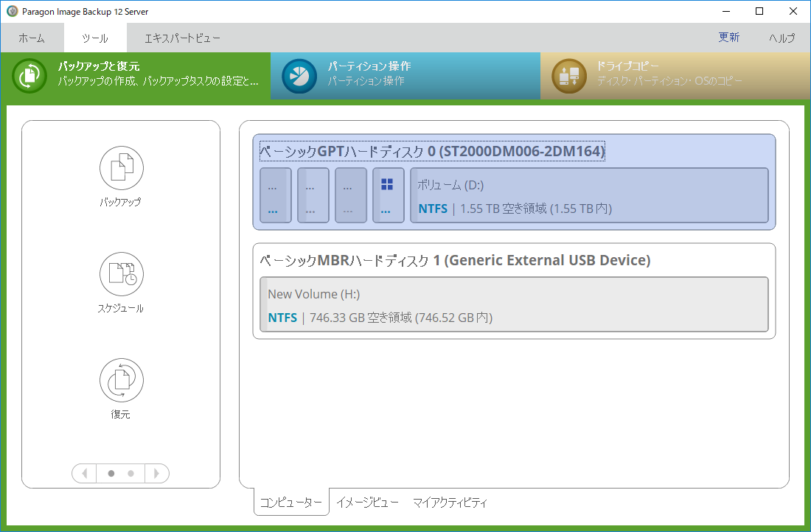Click the left arrow in sidebar pager
This screenshot has height=532, width=811.
pos(84,473)
